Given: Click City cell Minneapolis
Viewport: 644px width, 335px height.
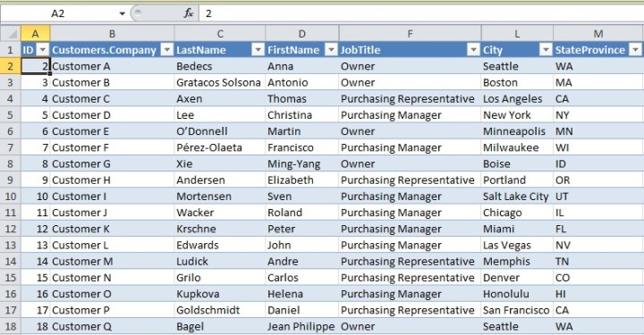Looking at the screenshot, I should click(x=517, y=131).
